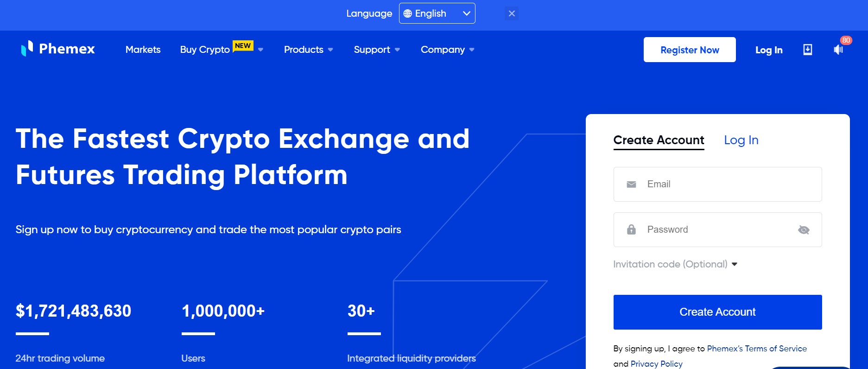The width and height of the screenshot is (868, 369).
Task: Click the Register Now button
Action: [690, 50]
